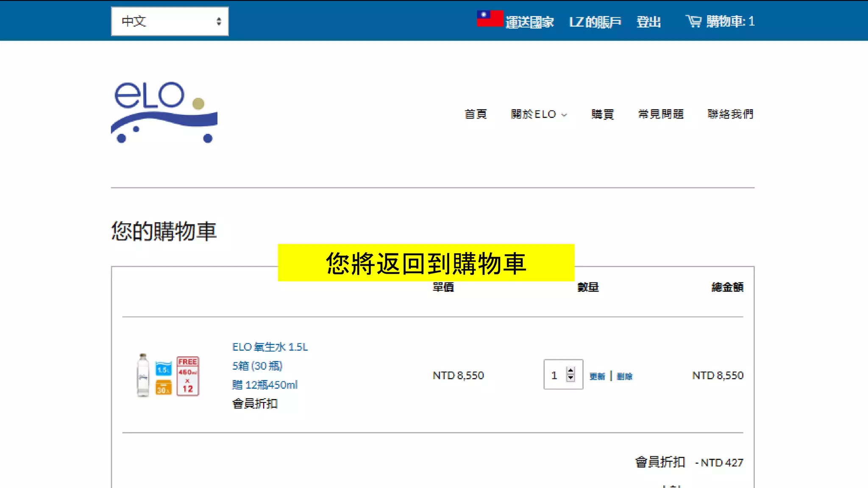Image resolution: width=868 pixels, height=488 pixels.
Task: Open the 首頁 home menu item
Action: click(x=476, y=114)
